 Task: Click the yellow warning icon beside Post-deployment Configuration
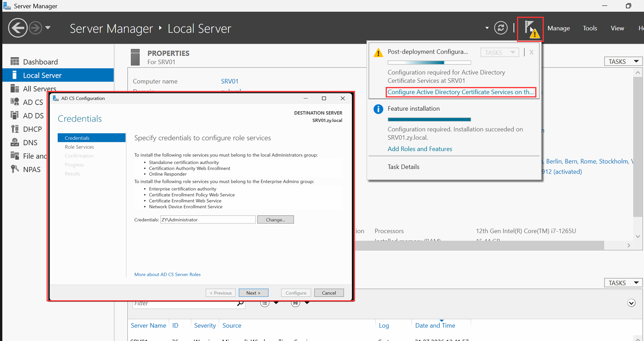[378, 53]
